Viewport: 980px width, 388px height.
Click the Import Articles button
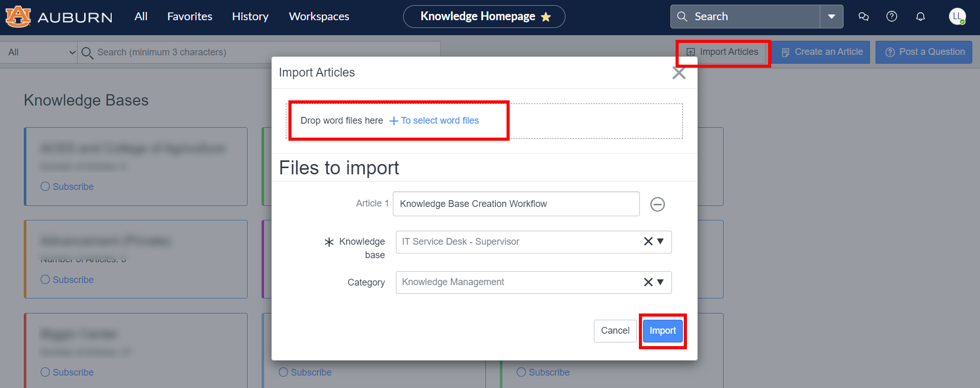tap(722, 52)
